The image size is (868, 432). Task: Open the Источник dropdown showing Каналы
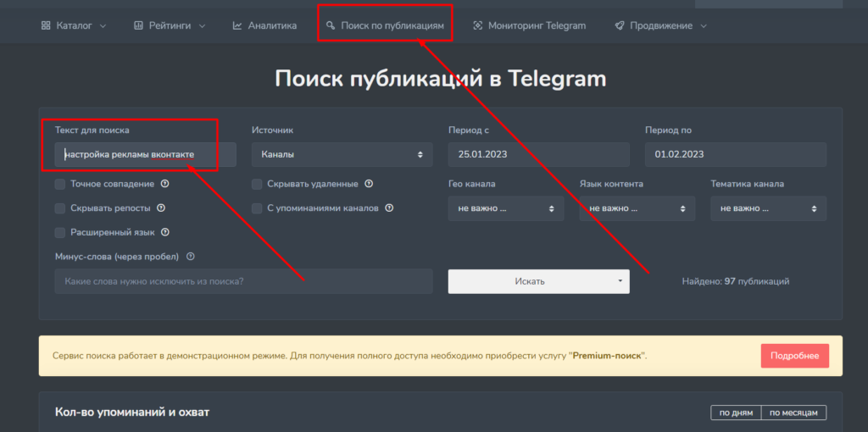point(342,154)
